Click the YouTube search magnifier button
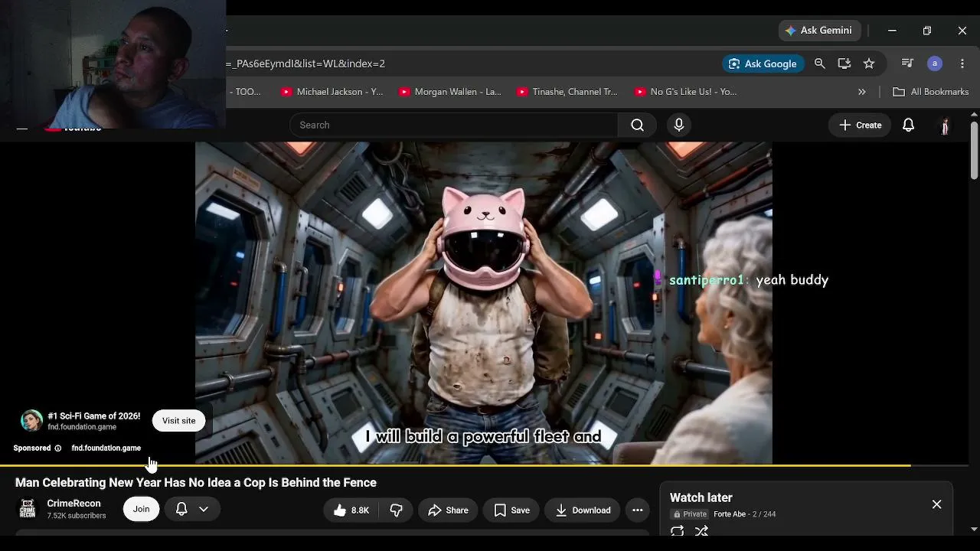This screenshot has height=551, width=980. tap(637, 125)
